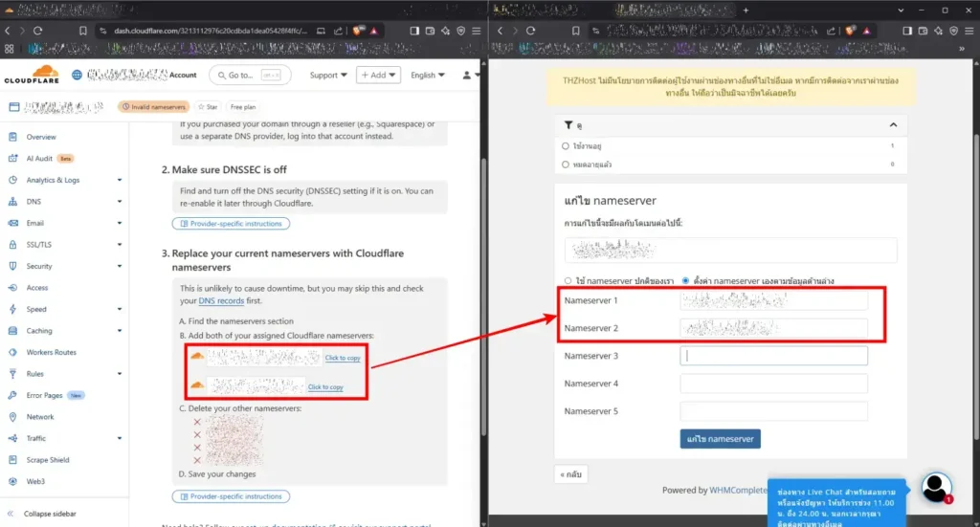
Task: Open tab search chevron in right window
Action: [x=901, y=10]
